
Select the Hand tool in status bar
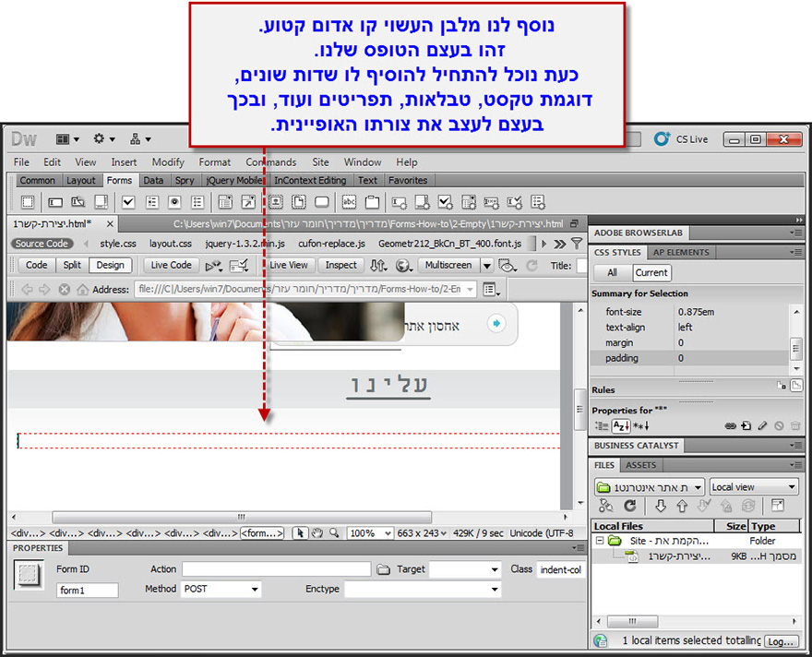point(316,532)
